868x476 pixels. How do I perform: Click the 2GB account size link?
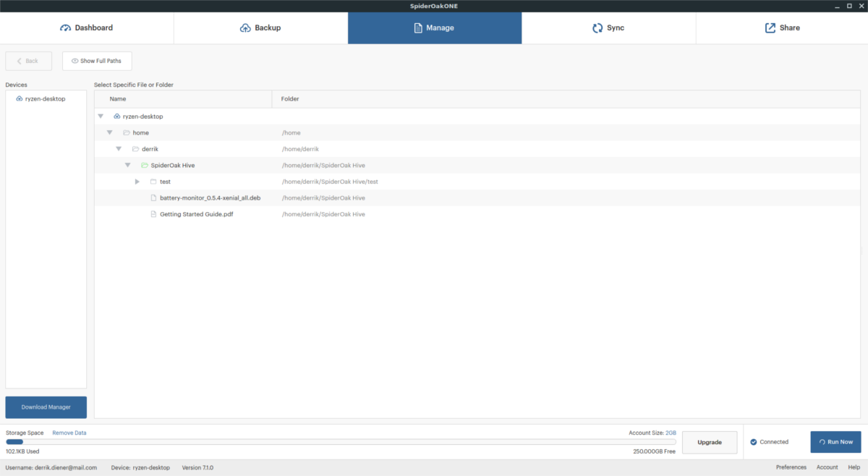[x=671, y=433]
